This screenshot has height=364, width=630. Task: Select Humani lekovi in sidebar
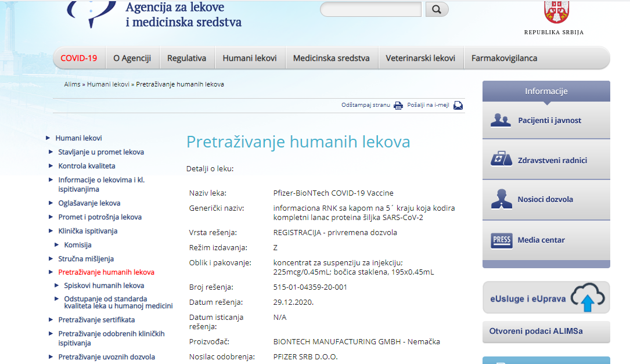pyautogui.click(x=79, y=138)
